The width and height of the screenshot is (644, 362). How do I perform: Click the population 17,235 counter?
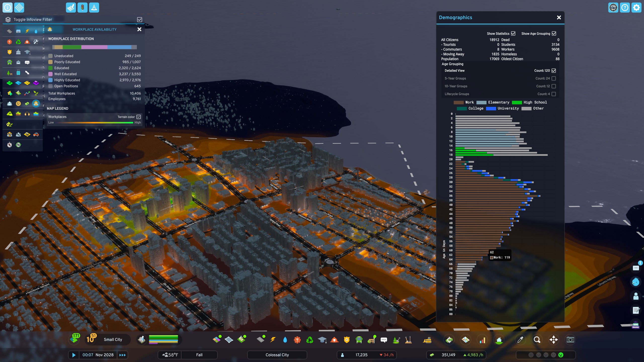pos(361,355)
